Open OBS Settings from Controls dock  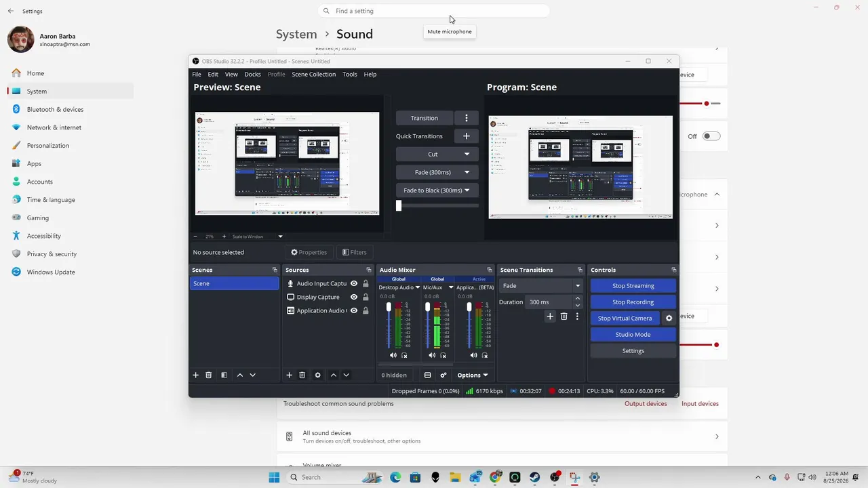[x=633, y=351]
